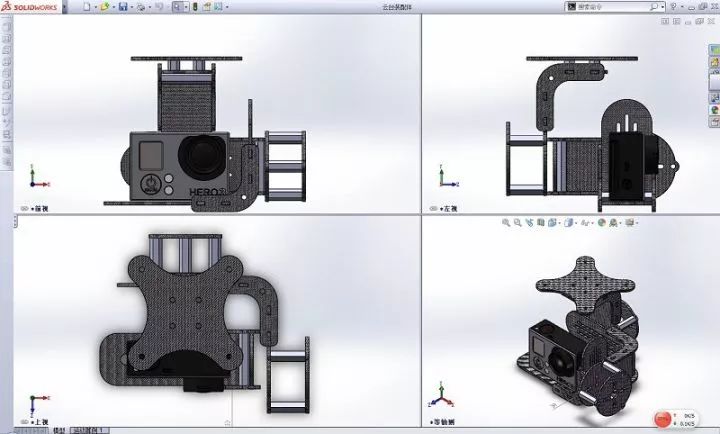This screenshot has height=434, width=720.
Task: Click Previous View in viewport toolbar
Action: pyautogui.click(x=529, y=223)
